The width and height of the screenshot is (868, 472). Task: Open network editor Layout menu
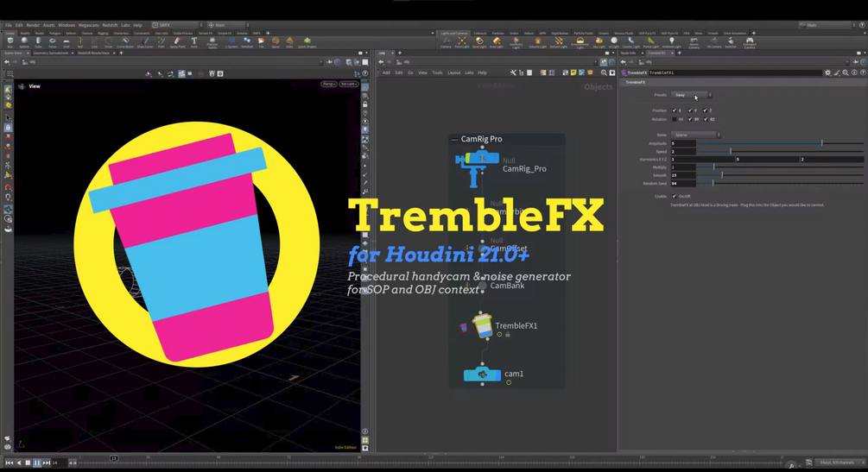coord(454,73)
